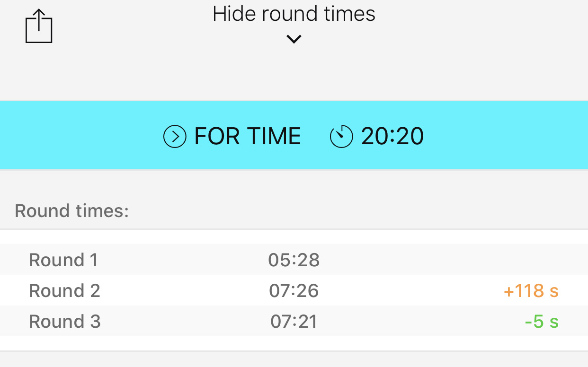588x367 pixels.
Task: Click the circled arrow icon beside FOR TIME
Action: (175, 137)
